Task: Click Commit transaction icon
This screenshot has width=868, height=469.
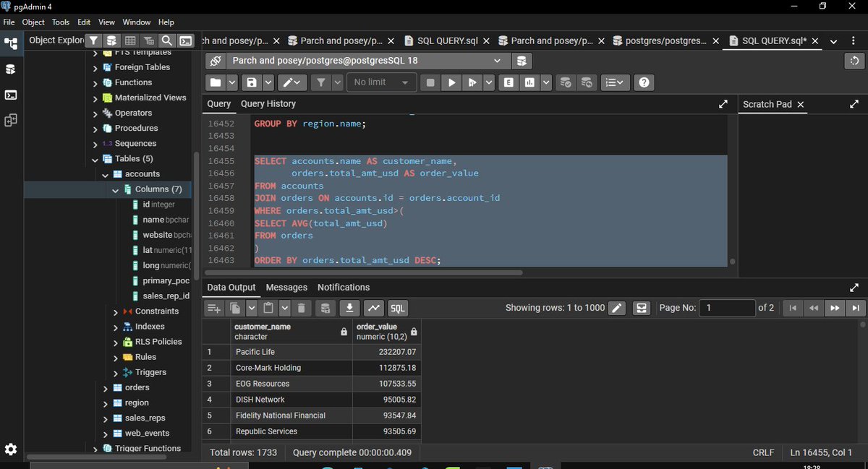Action: [566, 82]
